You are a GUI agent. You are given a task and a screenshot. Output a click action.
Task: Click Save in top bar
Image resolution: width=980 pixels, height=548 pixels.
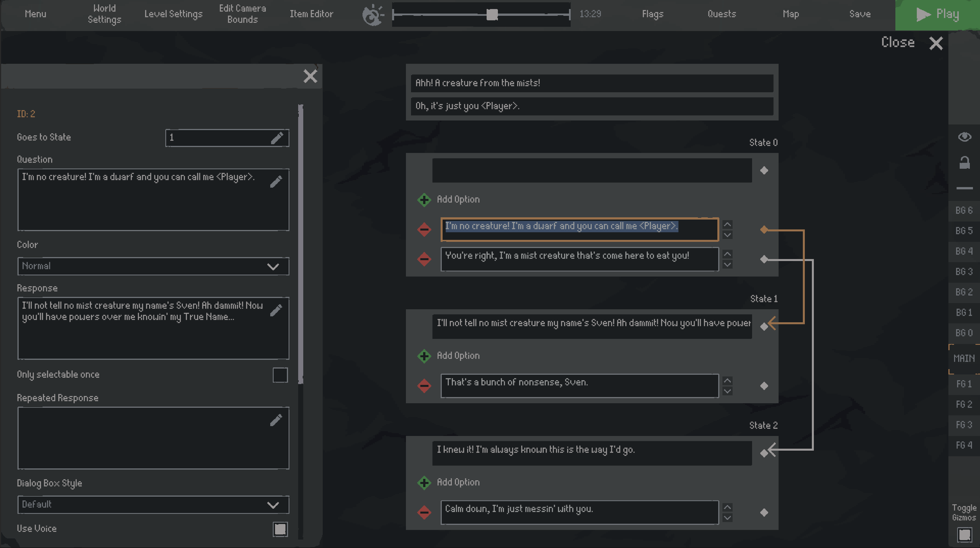tap(860, 14)
